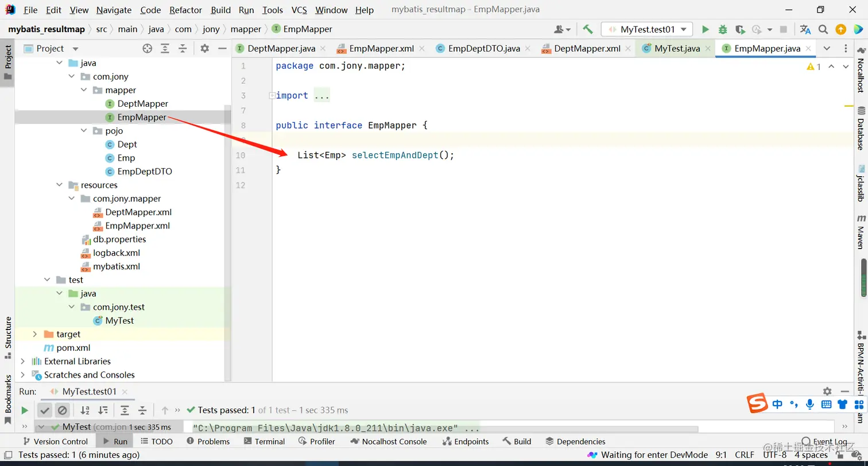868x466 pixels.
Task: Open the Version Control tool window
Action: [x=55, y=441]
